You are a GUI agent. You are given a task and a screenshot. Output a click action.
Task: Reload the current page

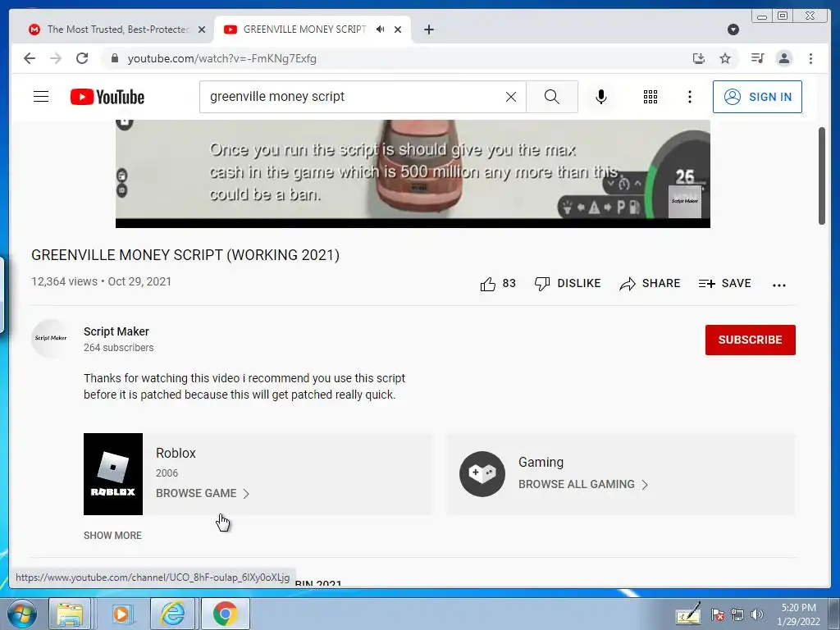tap(82, 58)
